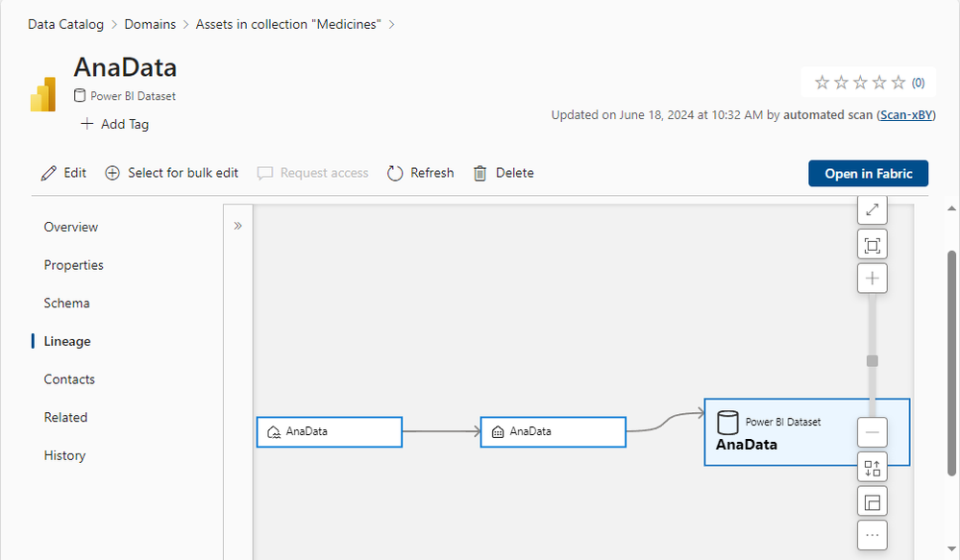This screenshot has width=960, height=560.
Task: Click the Power BI dataset logo icon
Action: click(43, 94)
